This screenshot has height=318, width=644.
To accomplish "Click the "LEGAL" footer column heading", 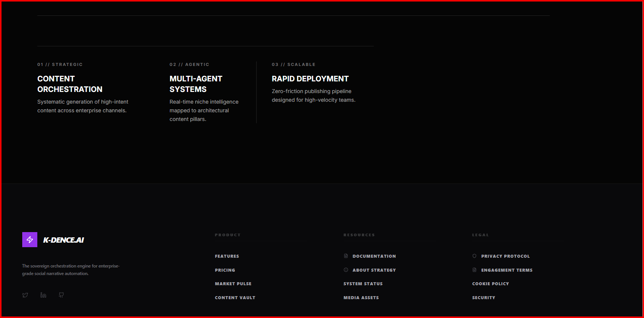I will pos(480,235).
